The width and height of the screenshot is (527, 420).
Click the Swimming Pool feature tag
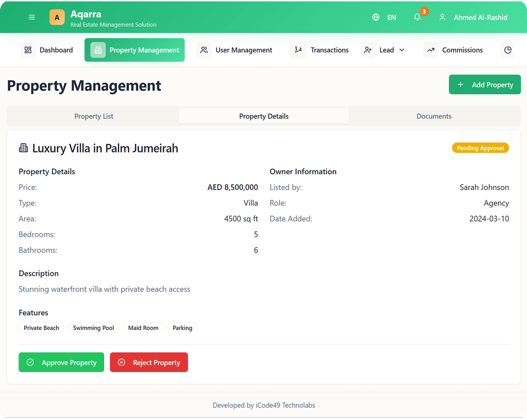click(x=94, y=328)
